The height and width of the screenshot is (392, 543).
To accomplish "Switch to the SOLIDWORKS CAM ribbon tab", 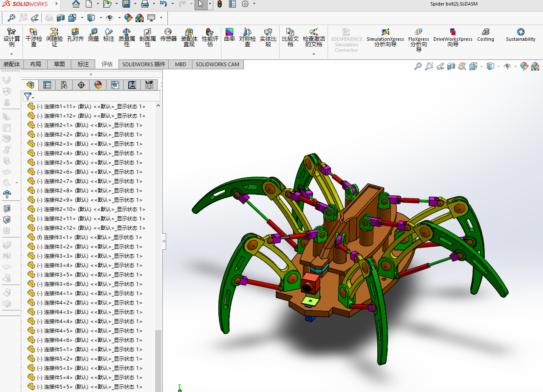I will (218, 64).
